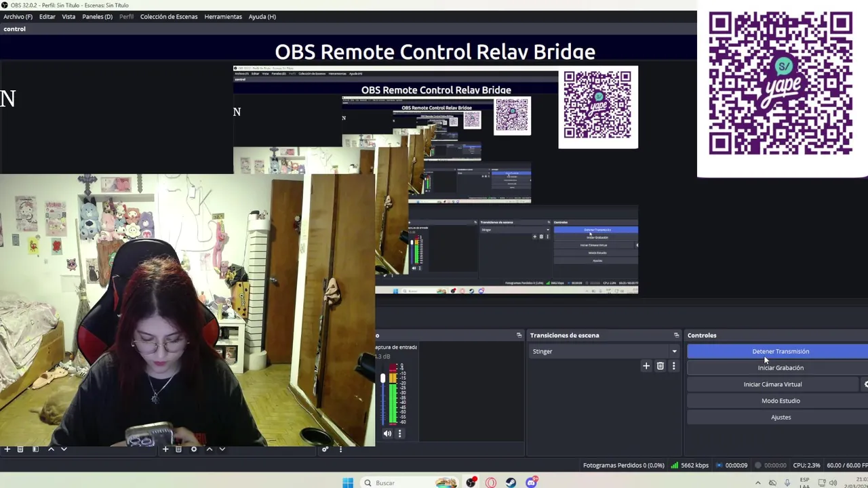The height and width of the screenshot is (488, 868).
Task: Open Discord from the taskbar
Action: point(532,483)
